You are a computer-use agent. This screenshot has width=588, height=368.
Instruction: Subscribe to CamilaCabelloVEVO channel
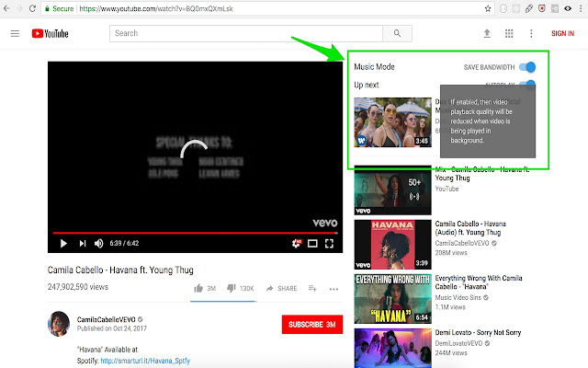pos(312,325)
